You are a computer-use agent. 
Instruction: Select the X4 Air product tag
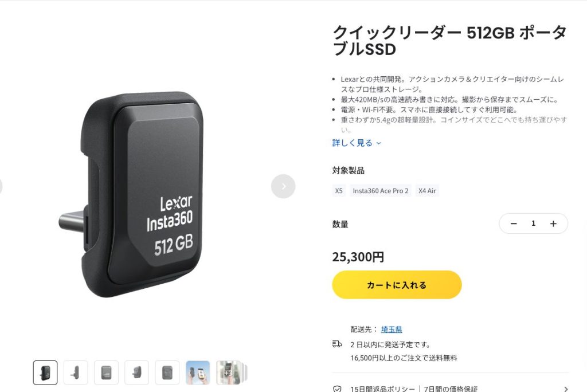[x=427, y=191]
